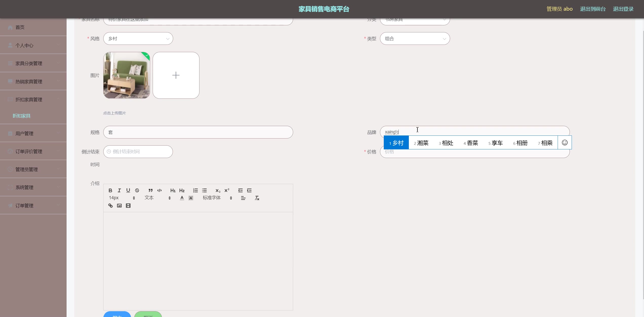Open the 风格 style dropdown
The image size is (644, 317).
coord(138,38)
